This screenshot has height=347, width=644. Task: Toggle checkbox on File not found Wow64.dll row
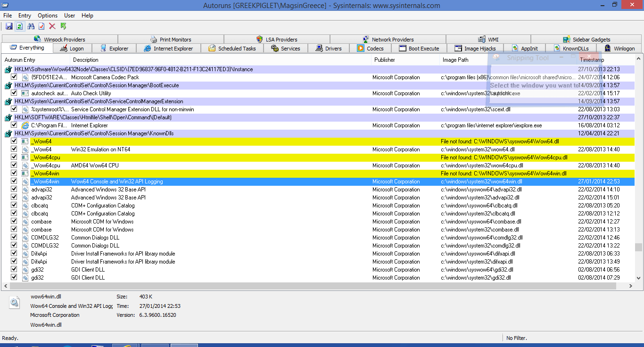point(14,141)
